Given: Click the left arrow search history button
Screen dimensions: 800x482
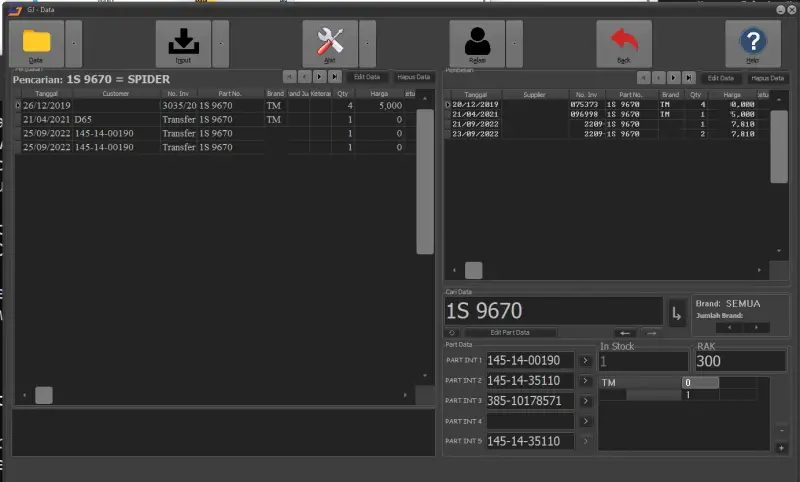Looking at the screenshot, I should [625, 333].
